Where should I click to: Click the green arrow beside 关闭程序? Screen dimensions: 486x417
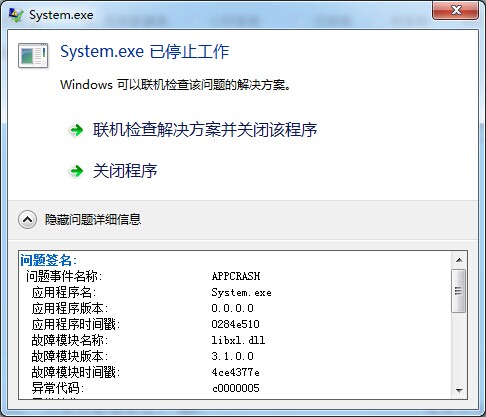tap(77, 171)
